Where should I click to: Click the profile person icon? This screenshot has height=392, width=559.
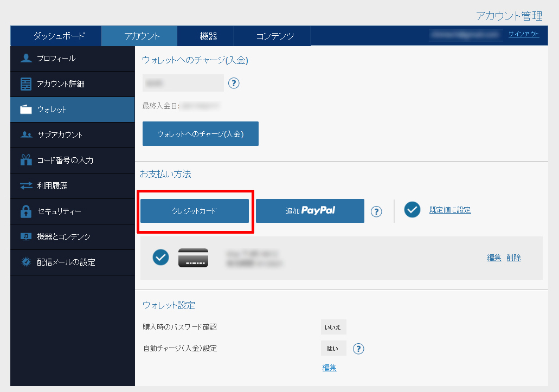pos(26,58)
